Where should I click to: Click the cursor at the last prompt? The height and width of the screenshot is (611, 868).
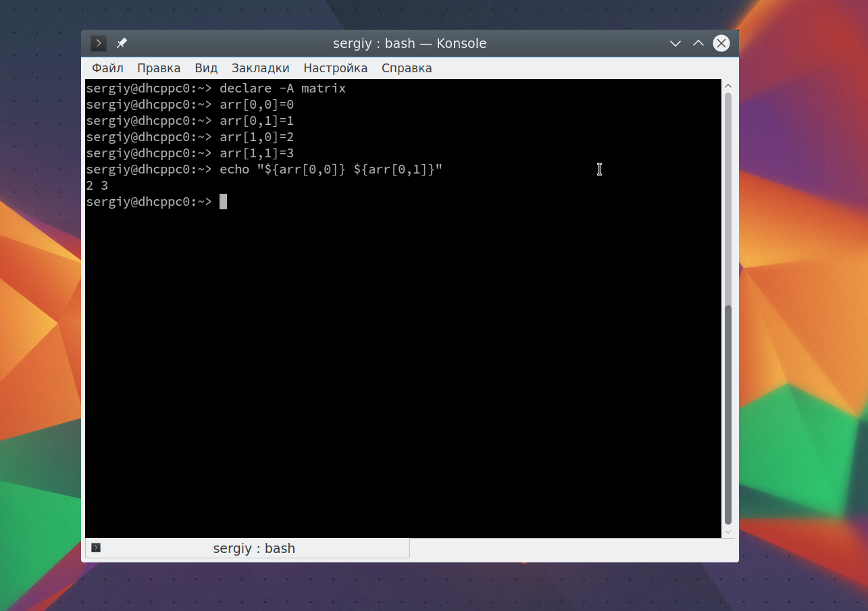tap(224, 202)
